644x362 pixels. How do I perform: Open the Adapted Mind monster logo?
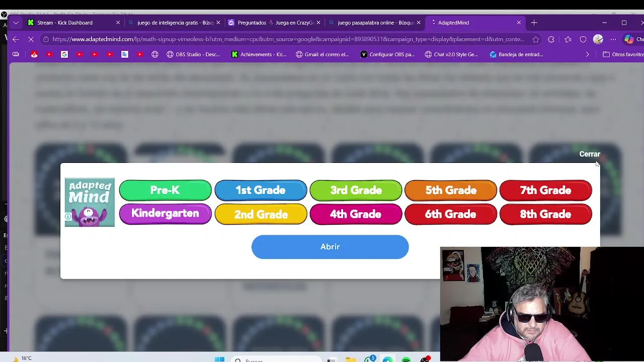click(x=90, y=202)
